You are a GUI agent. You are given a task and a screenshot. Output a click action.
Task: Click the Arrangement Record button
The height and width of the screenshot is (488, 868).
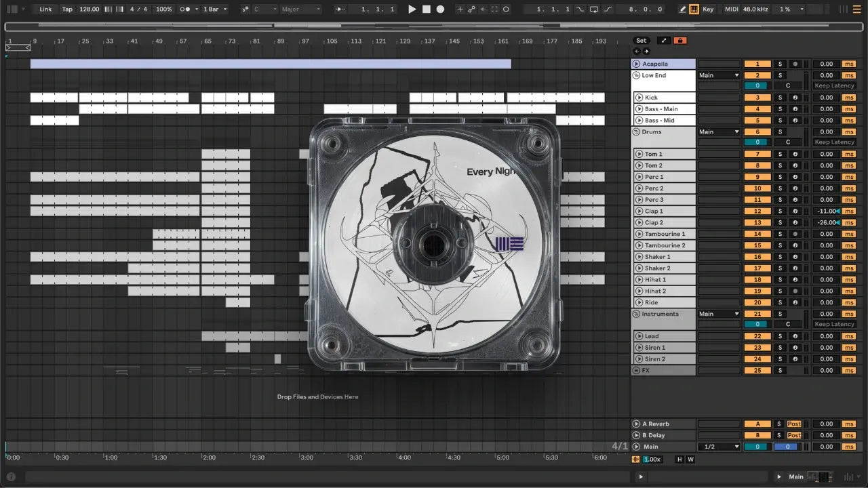[x=440, y=9]
